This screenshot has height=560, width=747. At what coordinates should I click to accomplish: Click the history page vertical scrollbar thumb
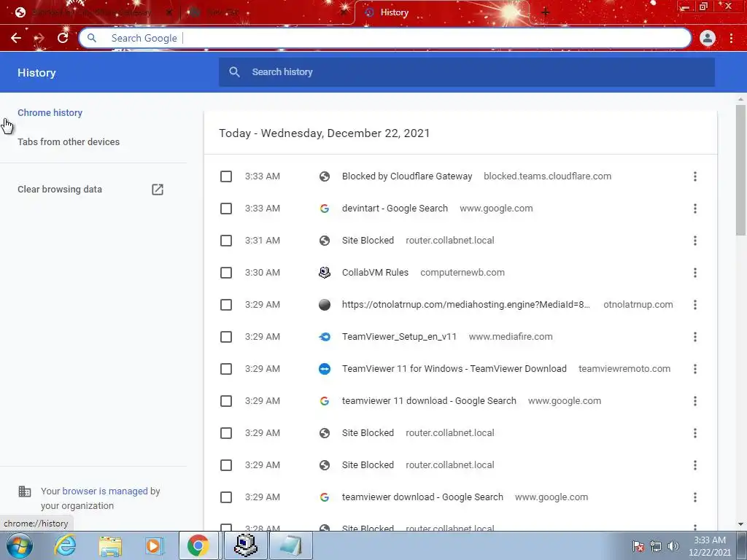740,169
